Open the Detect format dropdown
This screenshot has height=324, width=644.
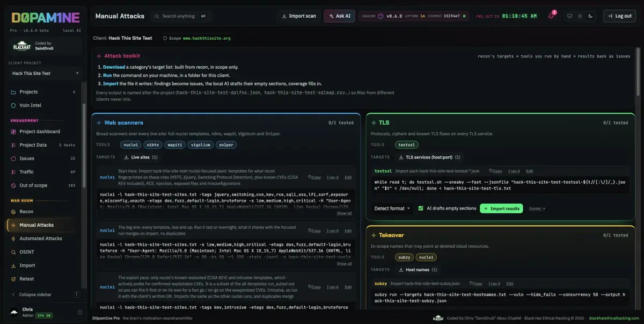tap(392, 208)
